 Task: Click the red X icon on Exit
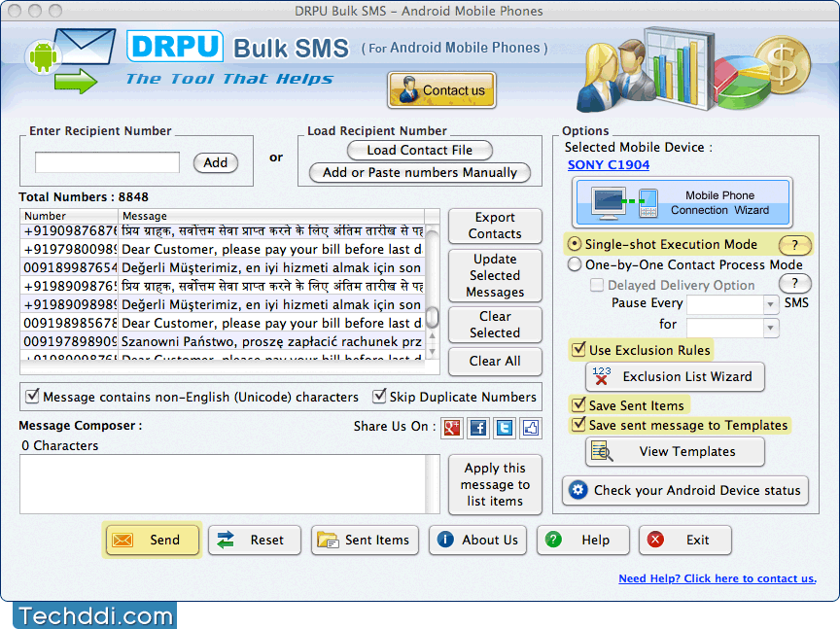tap(655, 540)
